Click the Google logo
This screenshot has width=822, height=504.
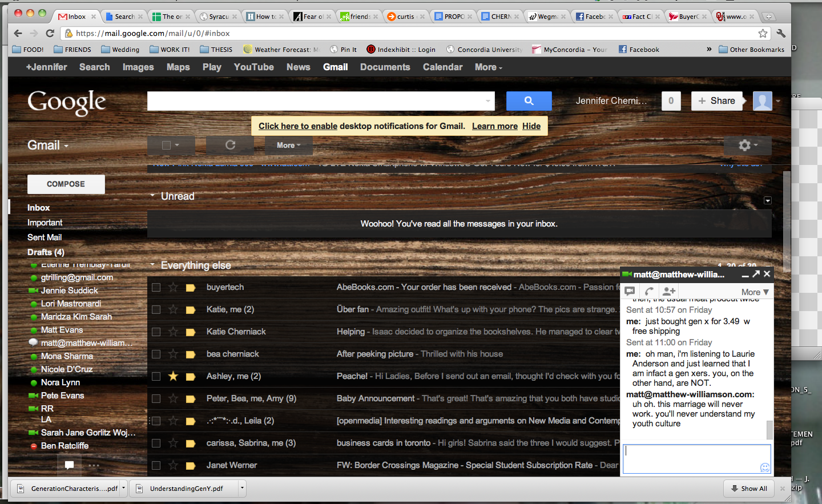67,102
